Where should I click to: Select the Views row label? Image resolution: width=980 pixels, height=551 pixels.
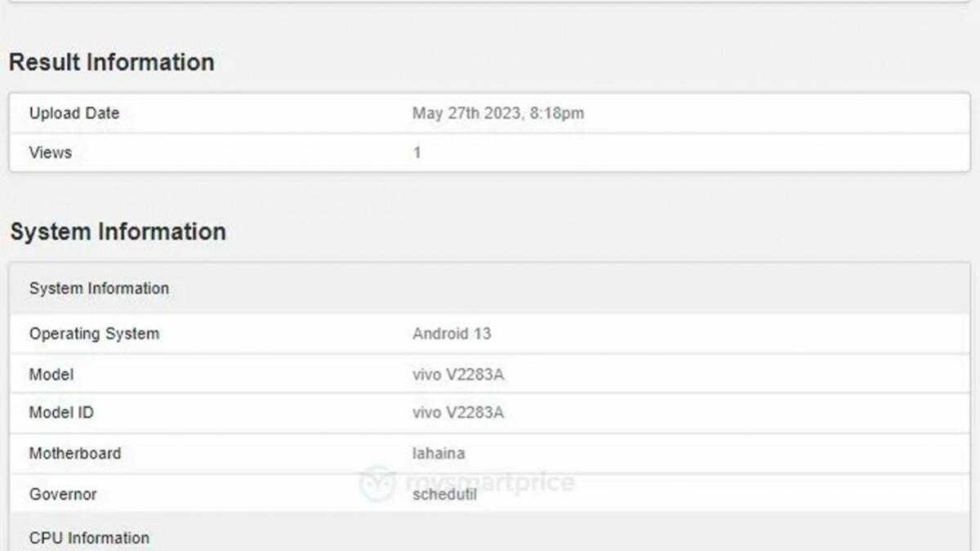coord(51,153)
